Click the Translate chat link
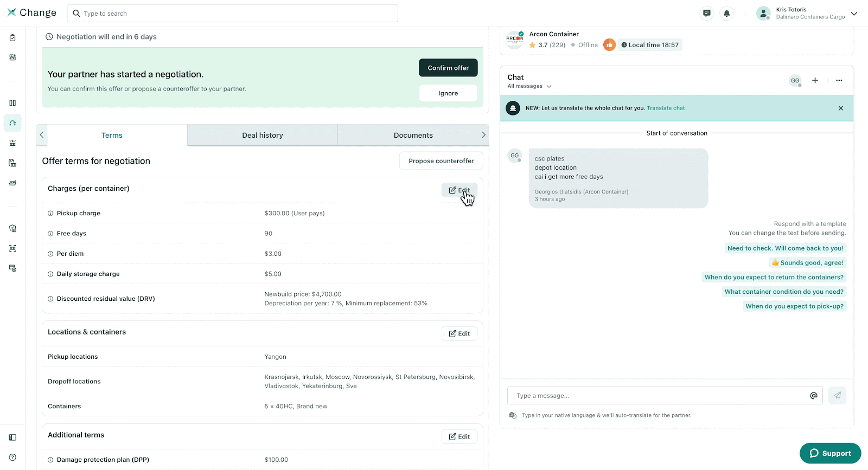868x470 pixels. [x=666, y=108]
